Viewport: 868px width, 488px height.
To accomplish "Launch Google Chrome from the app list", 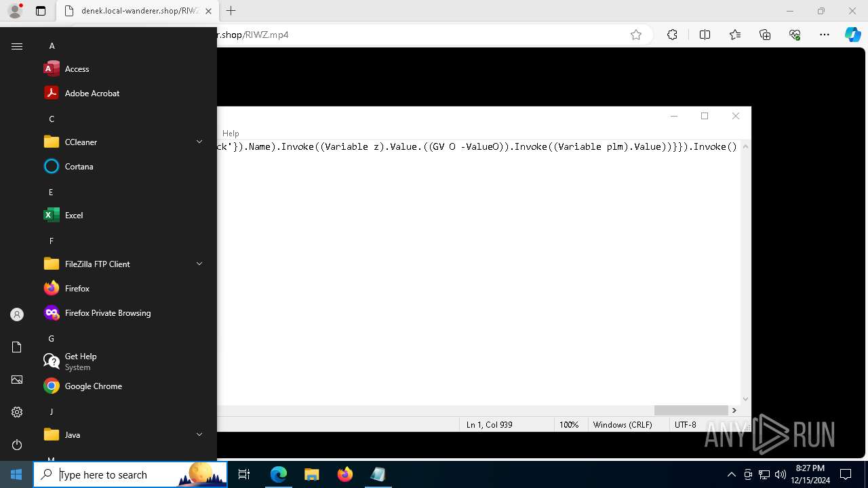I will click(122, 386).
